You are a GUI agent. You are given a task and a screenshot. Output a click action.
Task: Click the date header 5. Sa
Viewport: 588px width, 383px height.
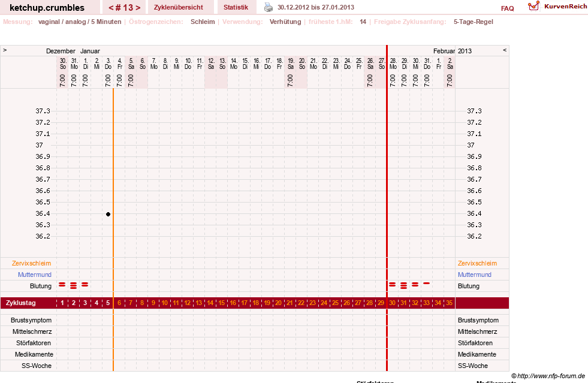pyautogui.click(x=131, y=64)
